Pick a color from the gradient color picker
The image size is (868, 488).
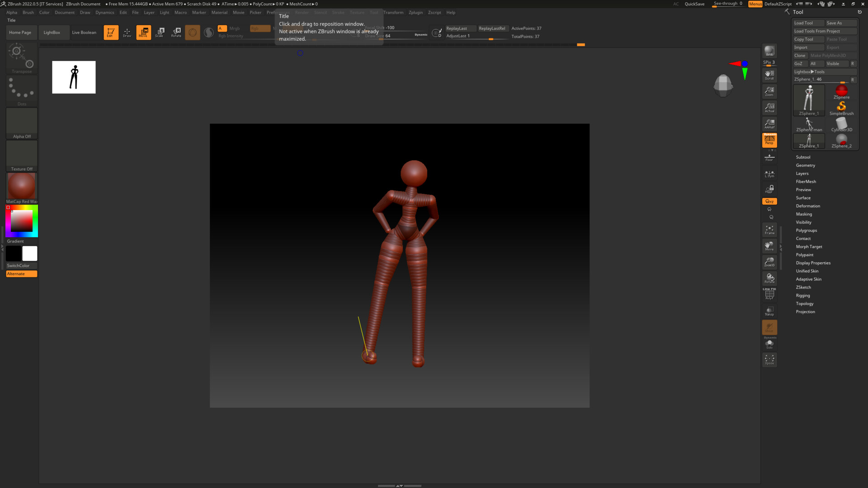coord(21,221)
